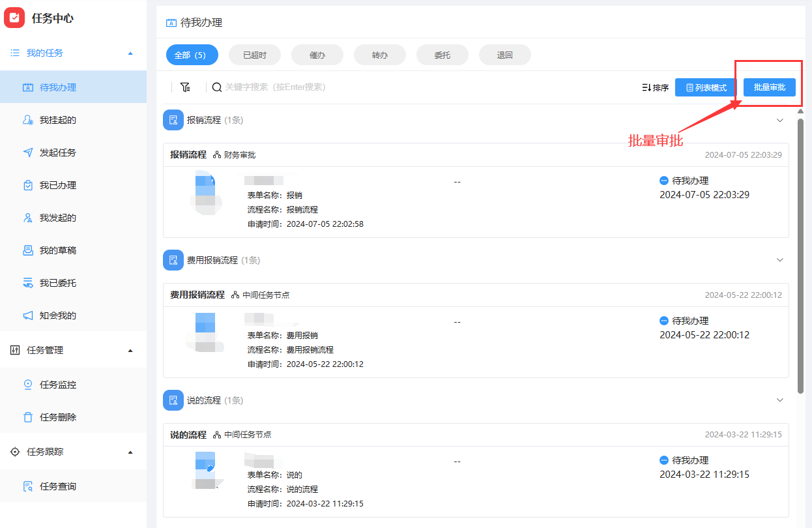Collapse the 任务管理 menu section

(x=130, y=350)
